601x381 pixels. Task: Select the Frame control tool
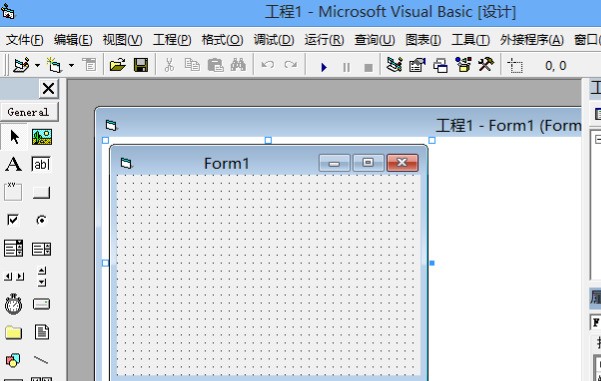point(13,192)
